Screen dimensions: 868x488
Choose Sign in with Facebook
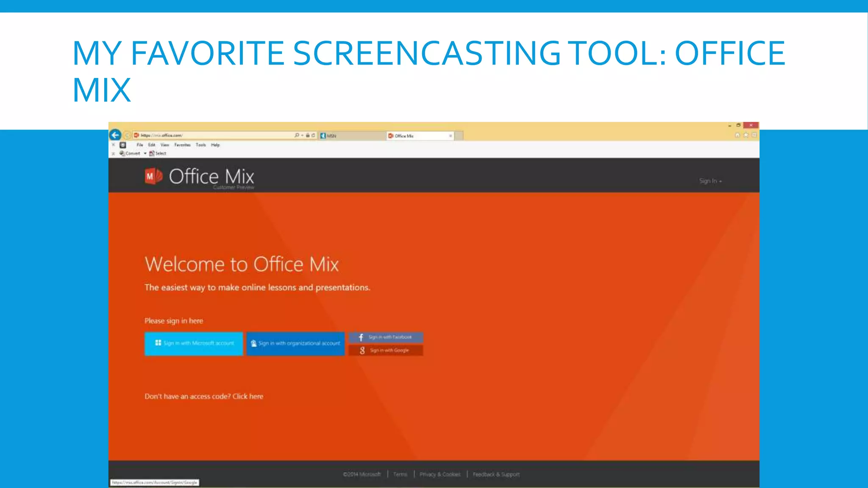(386, 337)
